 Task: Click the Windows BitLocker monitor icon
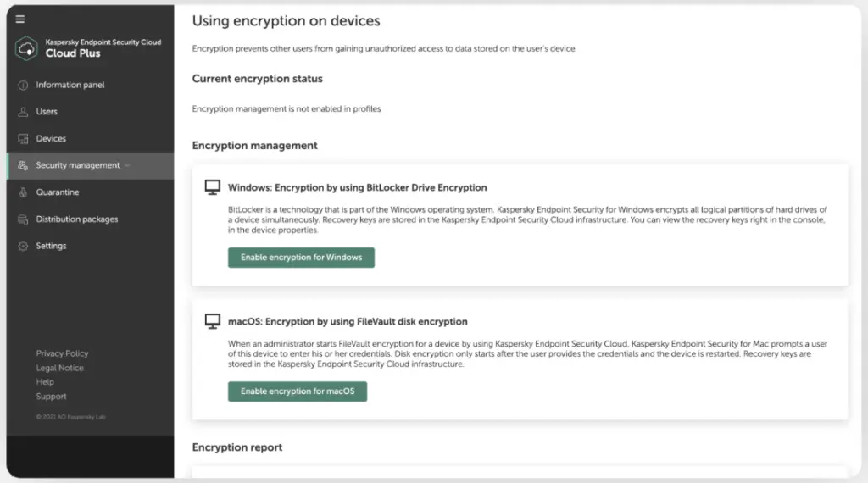(x=213, y=187)
